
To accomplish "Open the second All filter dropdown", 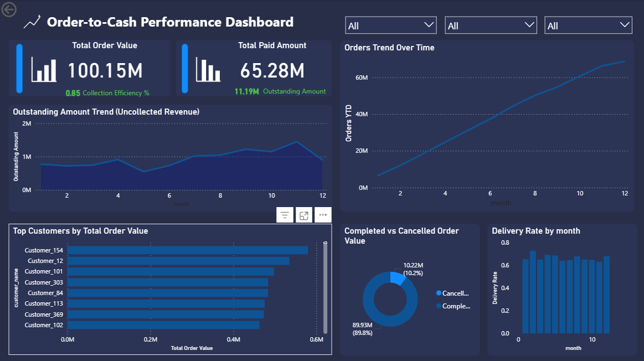I will (491, 24).
